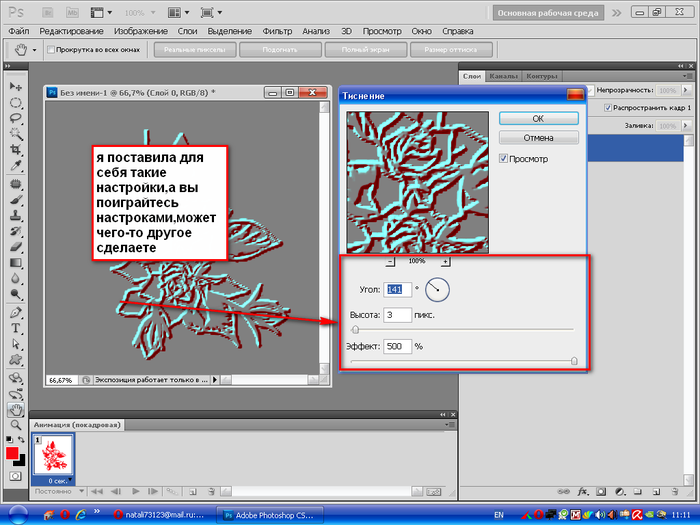The image size is (700, 525).
Task: Select the Path Selection tool
Action: click(x=16, y=344)
